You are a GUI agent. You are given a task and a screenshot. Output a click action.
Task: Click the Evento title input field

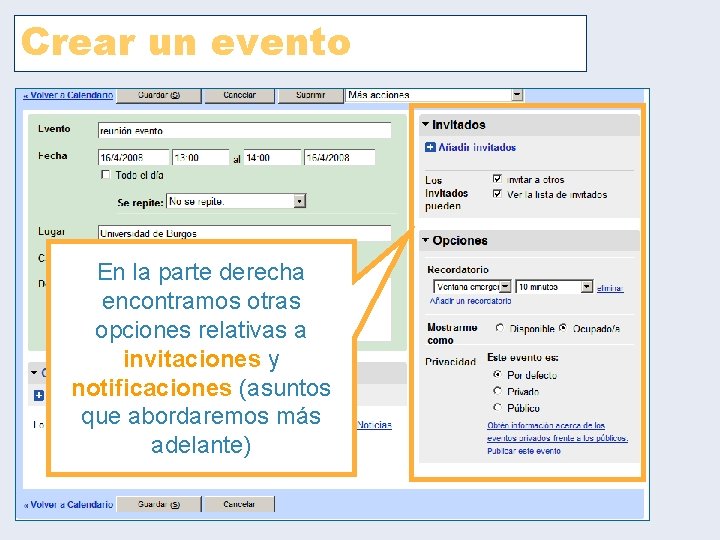point(244,130)
